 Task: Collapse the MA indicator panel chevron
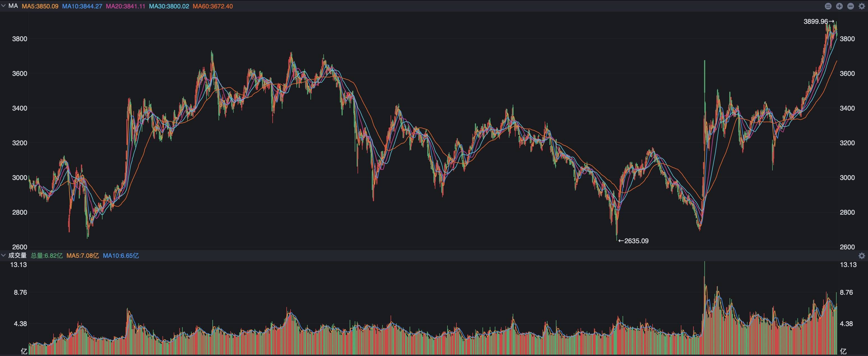pos(3,6)
